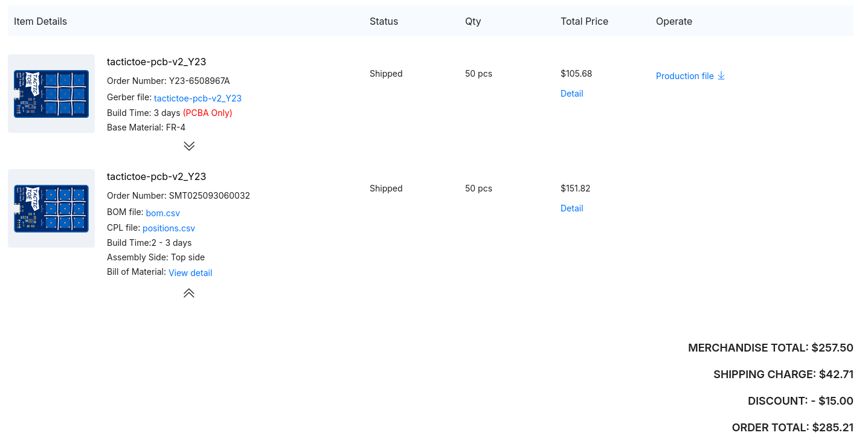Open the tactictoe-pcb-v2_Y23 Gerber file link
Viewport: 868px width, 447px height.
click(198, 98)
